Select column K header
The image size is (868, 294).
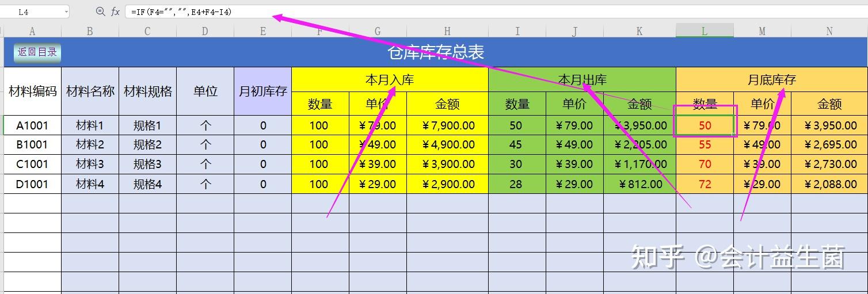click(639, 31)
